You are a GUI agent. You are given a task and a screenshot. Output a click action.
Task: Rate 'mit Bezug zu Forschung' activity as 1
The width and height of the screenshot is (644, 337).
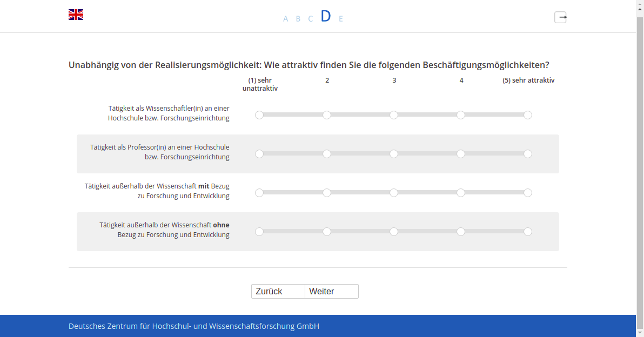[x=259, y=193]
